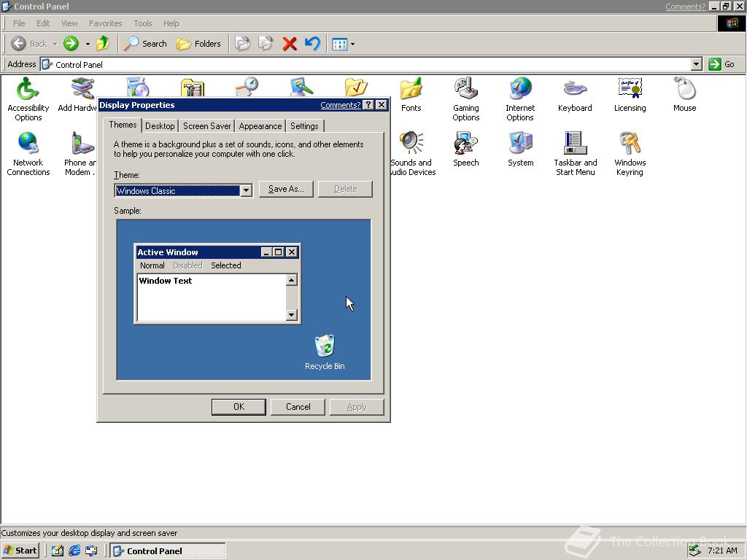Toggle the Folders pane button
The height and width of the screenshot is (560, 747).
pyautogui.click(x=198, y=44)
